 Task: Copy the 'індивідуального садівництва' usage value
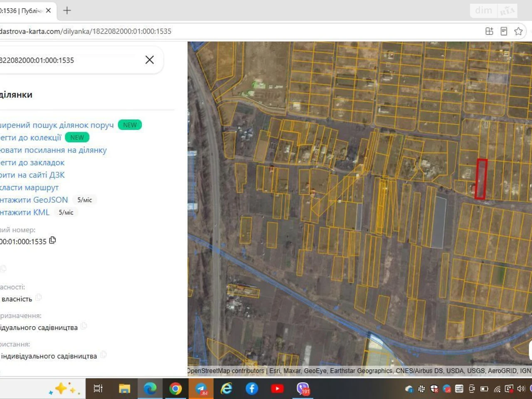pyautogui.click(x=103, y=355)
